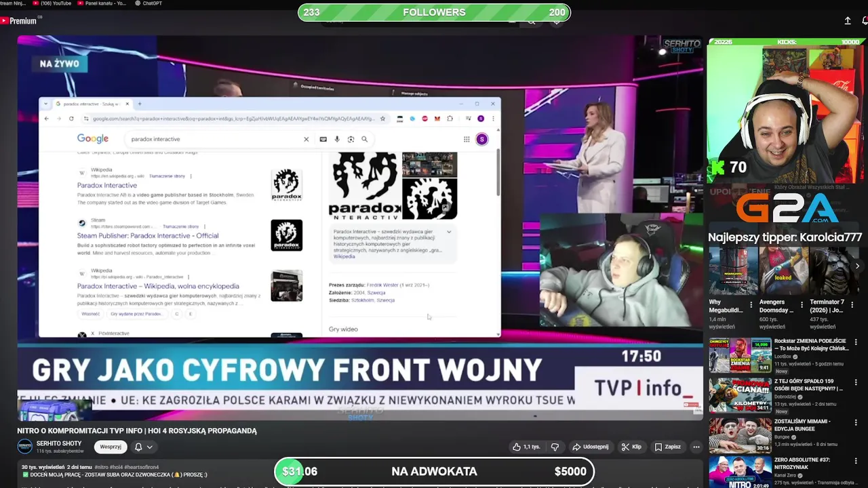Click the bookmark star in Chrome address bar
This screenshot has width=868, height=488.
pyautogui.click(x=382, y=119)
